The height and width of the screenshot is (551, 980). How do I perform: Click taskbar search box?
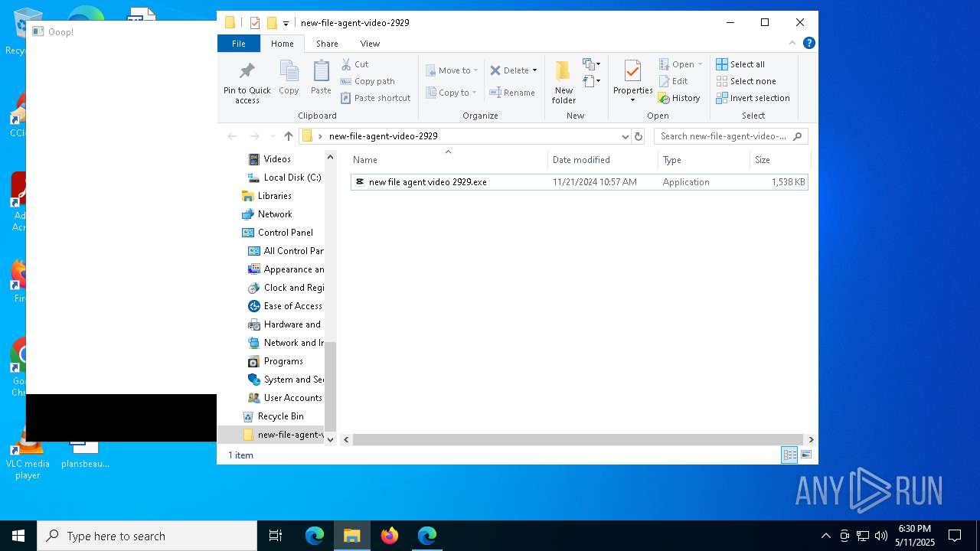coord(147,536)
